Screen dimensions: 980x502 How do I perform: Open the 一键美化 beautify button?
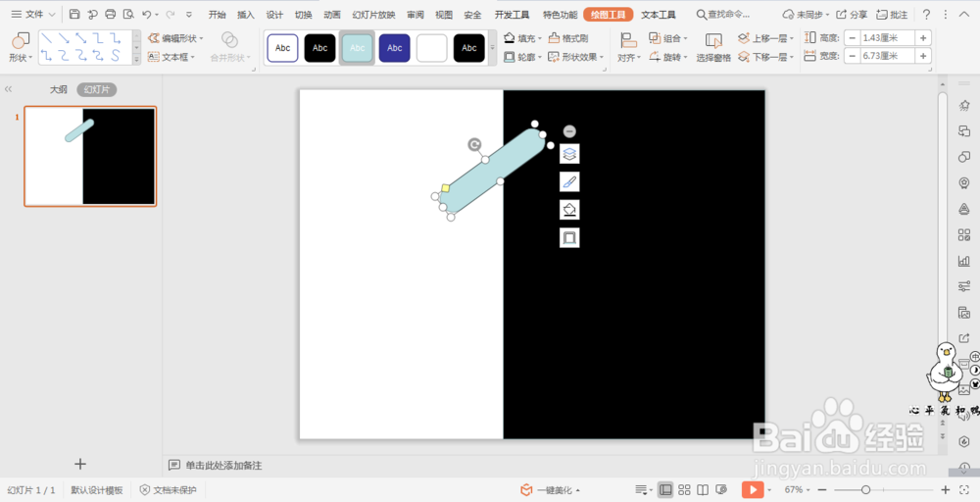point(550,490)
